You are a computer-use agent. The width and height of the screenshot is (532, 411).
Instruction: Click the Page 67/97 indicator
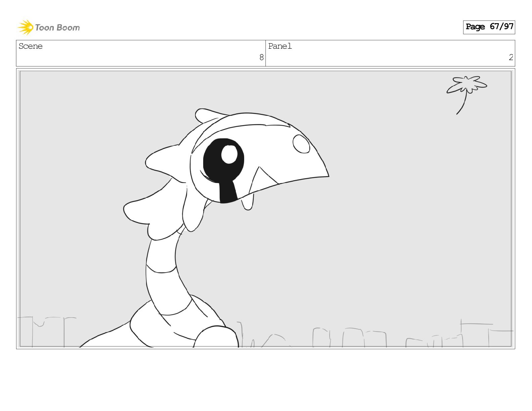489,27
